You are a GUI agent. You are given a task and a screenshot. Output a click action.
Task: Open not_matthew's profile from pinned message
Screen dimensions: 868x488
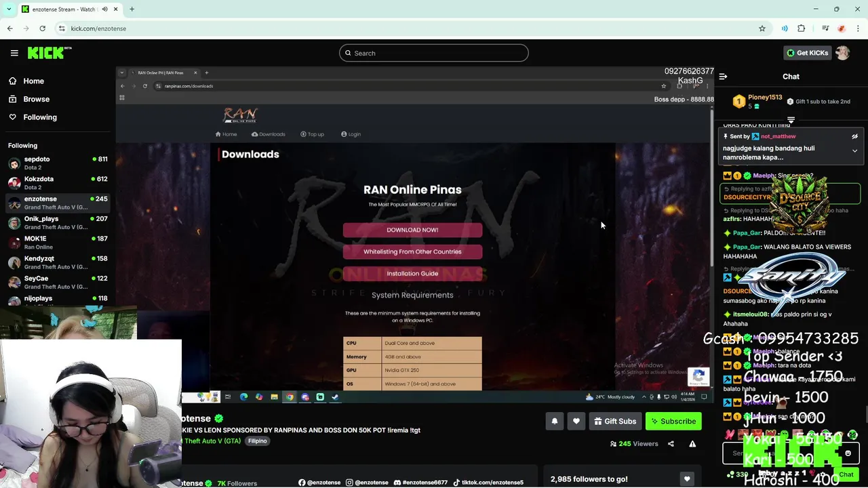(x=778, y=136)
